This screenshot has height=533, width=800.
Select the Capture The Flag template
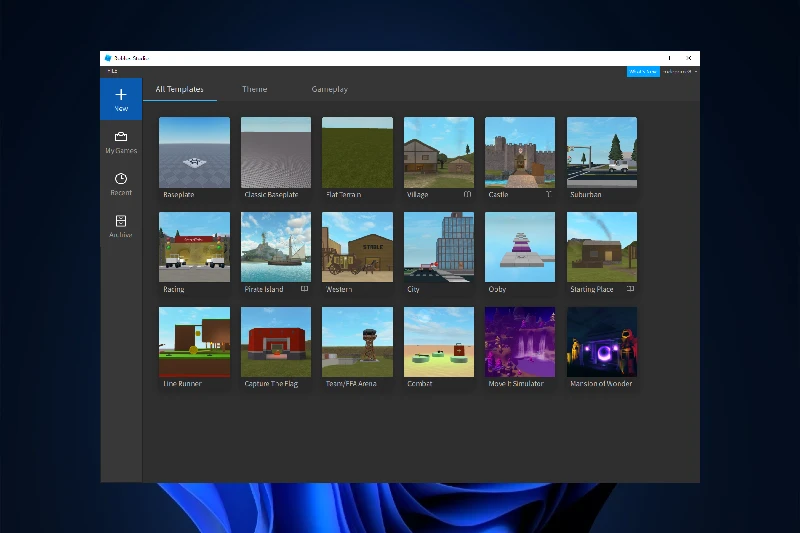pos(276,342)
